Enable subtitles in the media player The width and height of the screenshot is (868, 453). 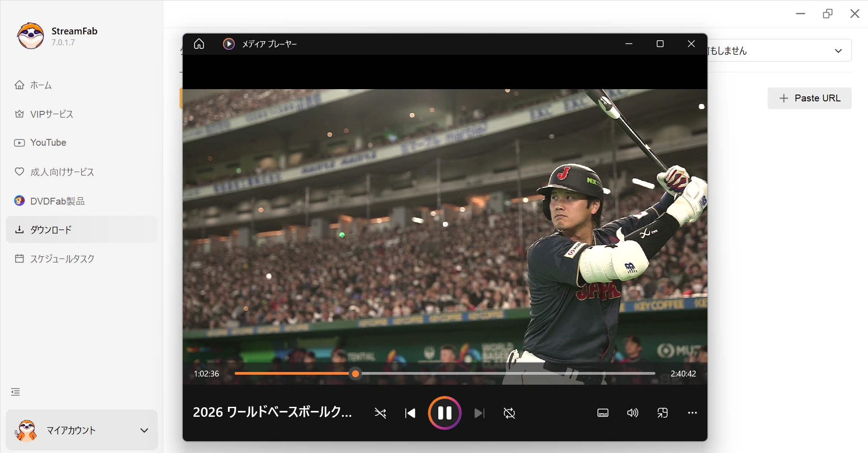[603, 413]
